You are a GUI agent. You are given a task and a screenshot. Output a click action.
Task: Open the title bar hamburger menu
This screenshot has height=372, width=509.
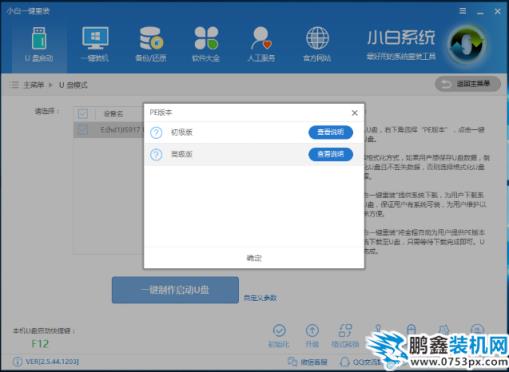click(x=463, y=11)
